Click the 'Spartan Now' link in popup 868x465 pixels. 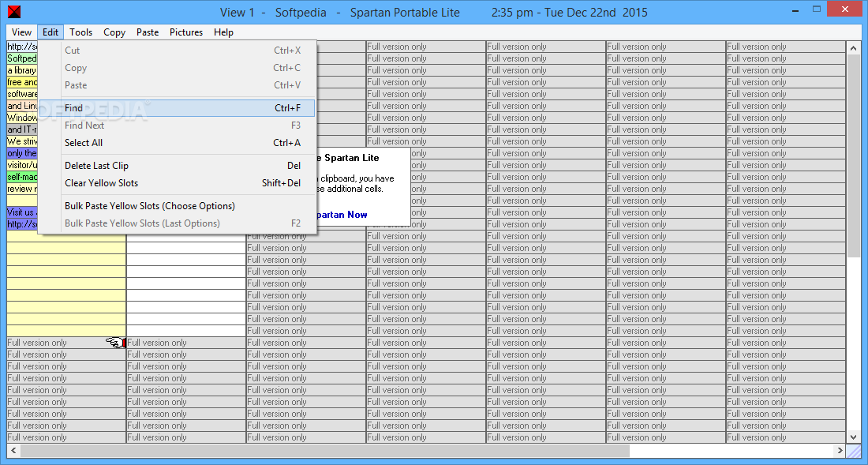point(342,215)
